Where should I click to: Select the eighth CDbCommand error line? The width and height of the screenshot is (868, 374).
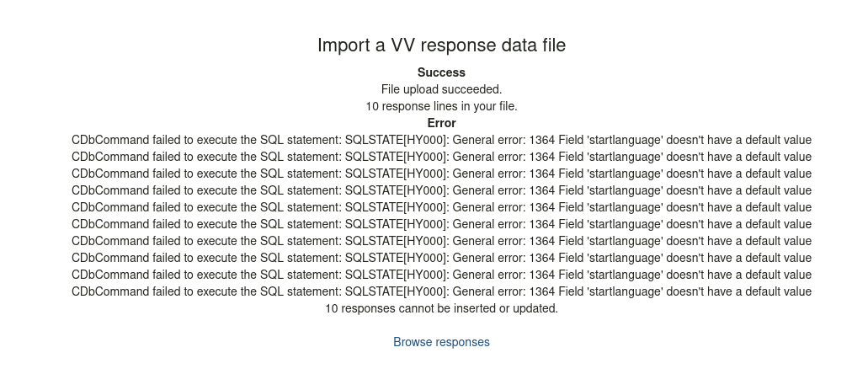pyautogui.click(x=441, y=258)
